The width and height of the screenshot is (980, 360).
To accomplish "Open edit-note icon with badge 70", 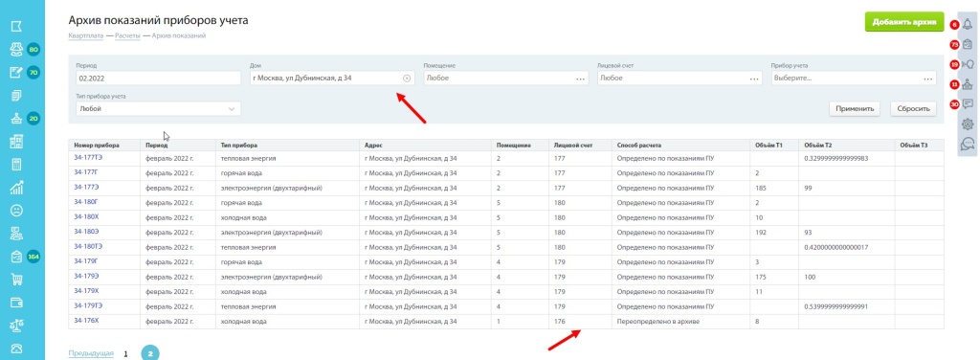I will pos(17,73).
